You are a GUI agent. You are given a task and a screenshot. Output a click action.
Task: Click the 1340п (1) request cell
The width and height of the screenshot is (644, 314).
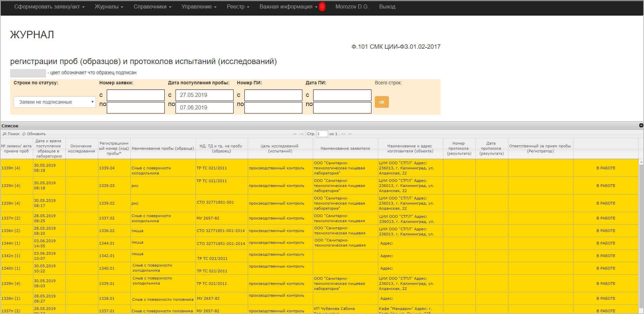16,268
